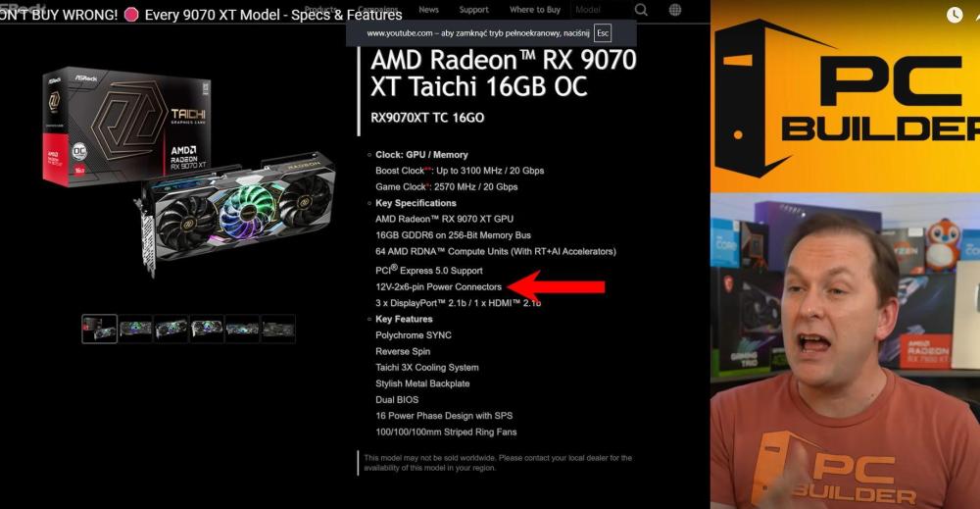Click the Watch Later clock icon
The height and width of the screenshot is (509, 980).
(x=955, y=15)
